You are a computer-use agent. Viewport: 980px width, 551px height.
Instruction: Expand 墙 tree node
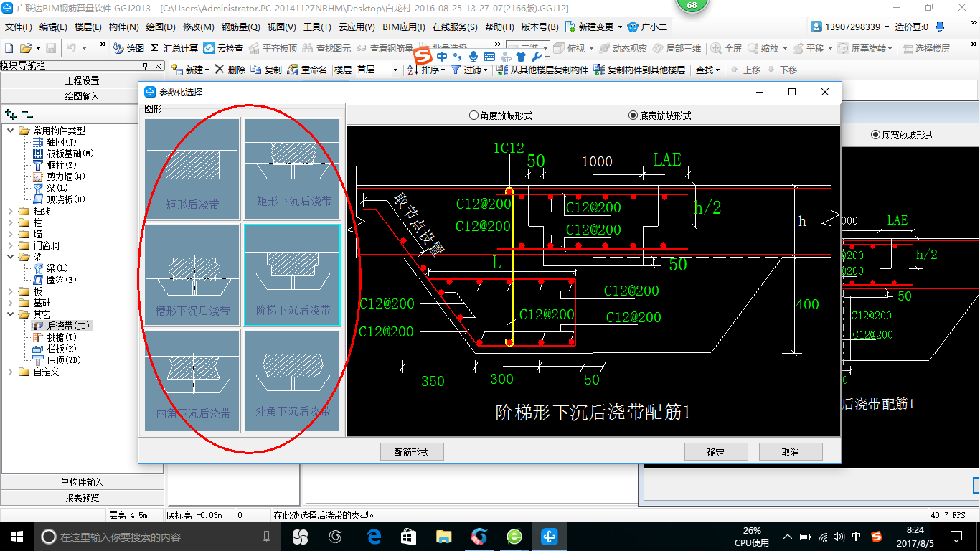(x=11, y=234)
